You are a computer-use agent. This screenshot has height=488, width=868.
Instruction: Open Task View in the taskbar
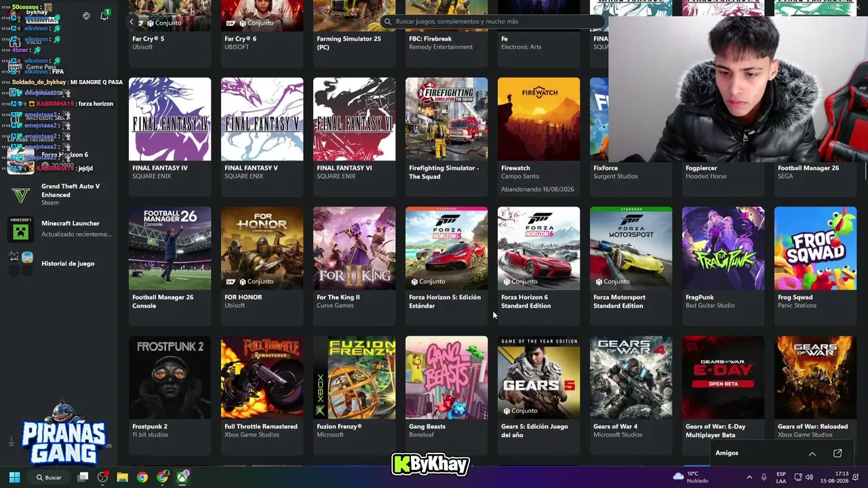click(83, 477)
